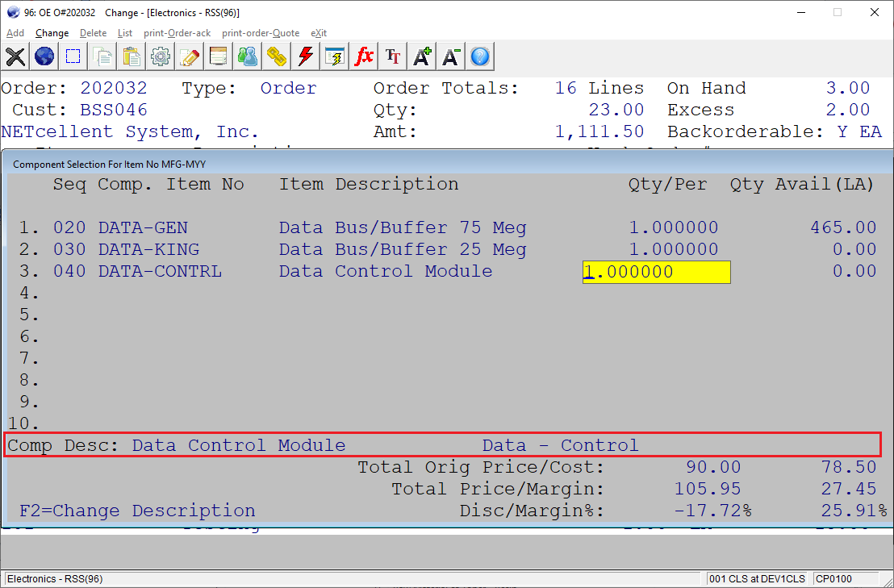Screen dimensions: 894x588
Task: Open the Delete menu
Action: pos(93,33)
